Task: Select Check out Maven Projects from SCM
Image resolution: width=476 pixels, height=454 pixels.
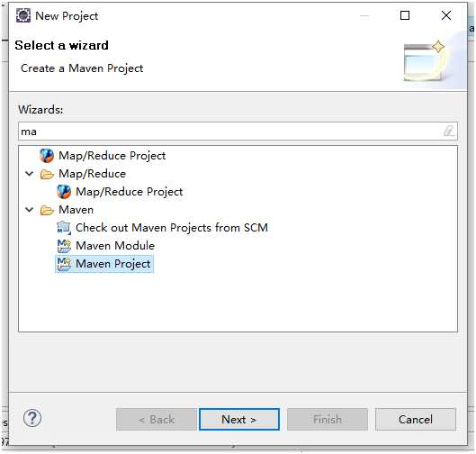Action: click(x=172, y=228)
